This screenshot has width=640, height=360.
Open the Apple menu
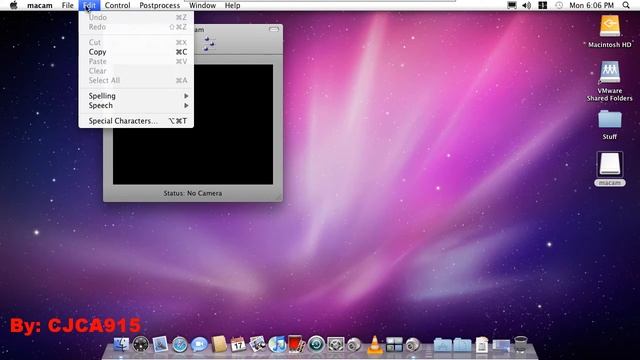pos(13,5)
